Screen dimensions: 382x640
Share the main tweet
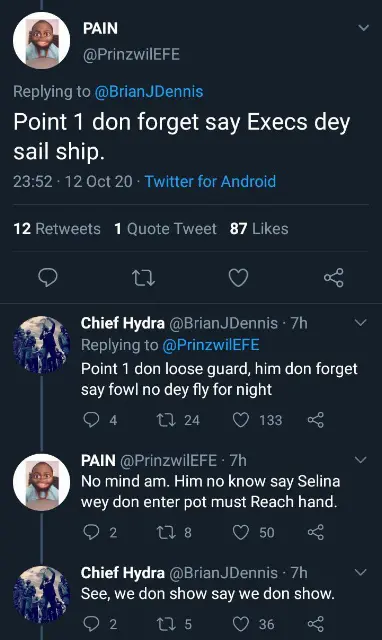(x=333, y=278)
